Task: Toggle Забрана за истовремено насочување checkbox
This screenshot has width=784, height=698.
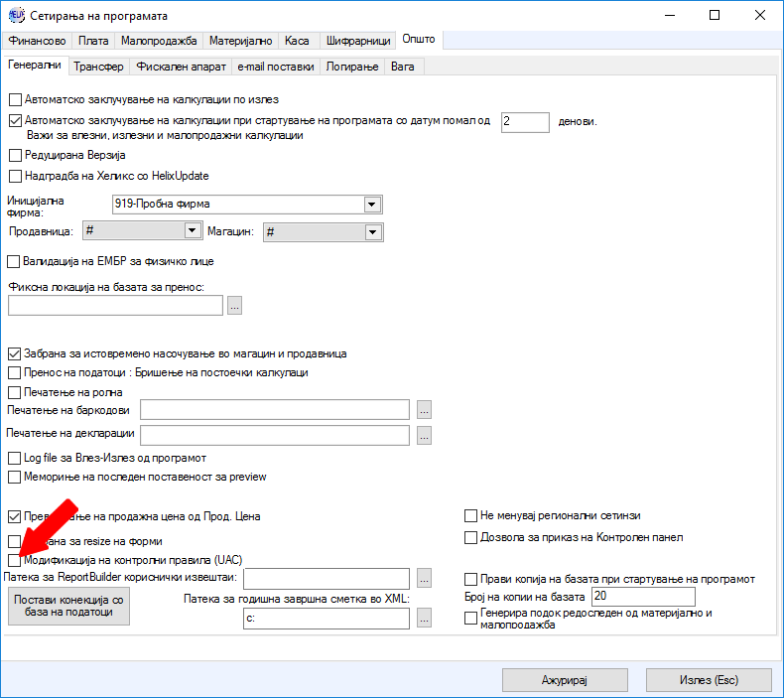Action: point(15,354)
